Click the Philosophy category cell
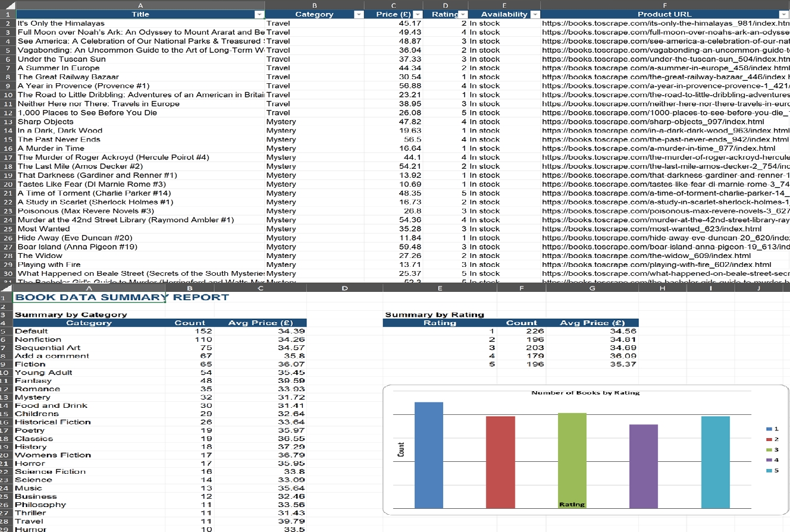The width and height of the screenshot is (790, 532). [89, 505]
